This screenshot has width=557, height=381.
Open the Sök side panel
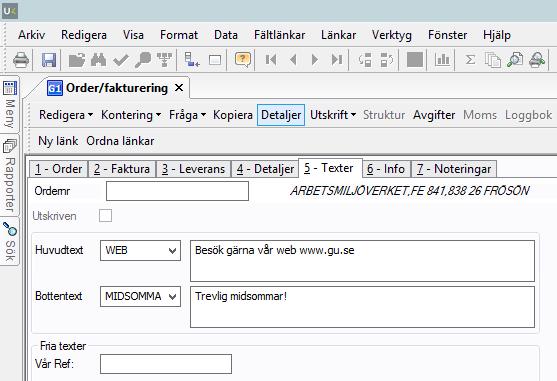[10, 241]
